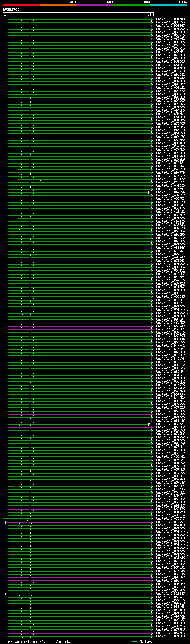Screen dimensions: 190x644
Task: Select hit label UniRef100_Q95P53
Action: [x=170, y=199]
